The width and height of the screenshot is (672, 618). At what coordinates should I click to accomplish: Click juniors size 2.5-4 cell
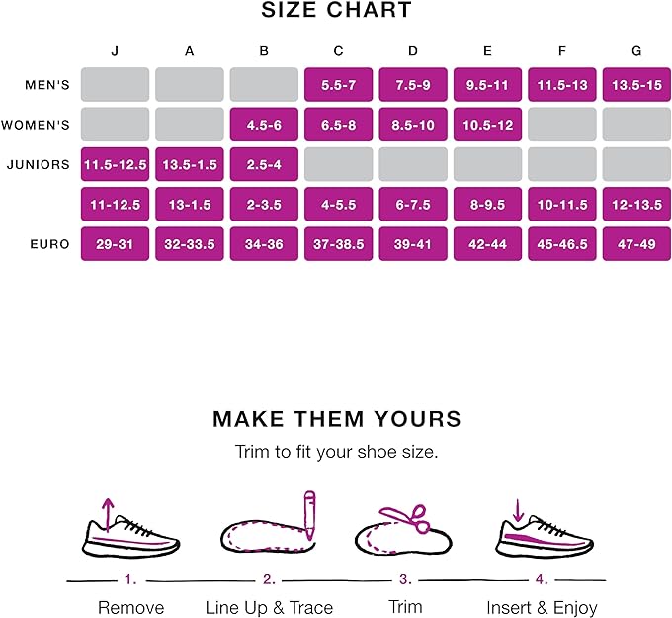(x=264, y=164)
